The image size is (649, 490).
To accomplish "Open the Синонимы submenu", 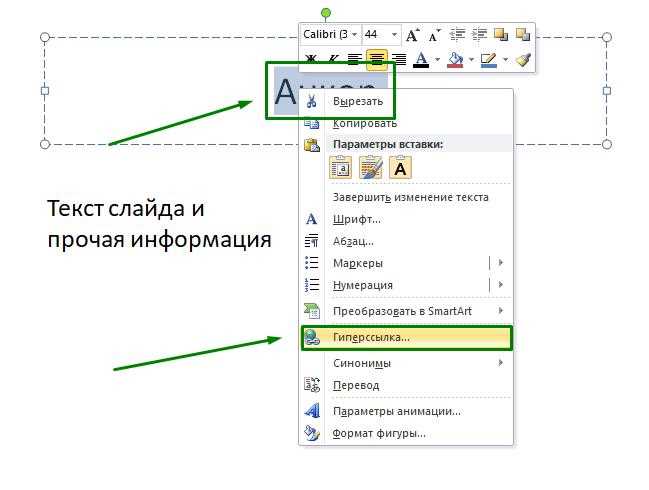I will coord(406,363).
